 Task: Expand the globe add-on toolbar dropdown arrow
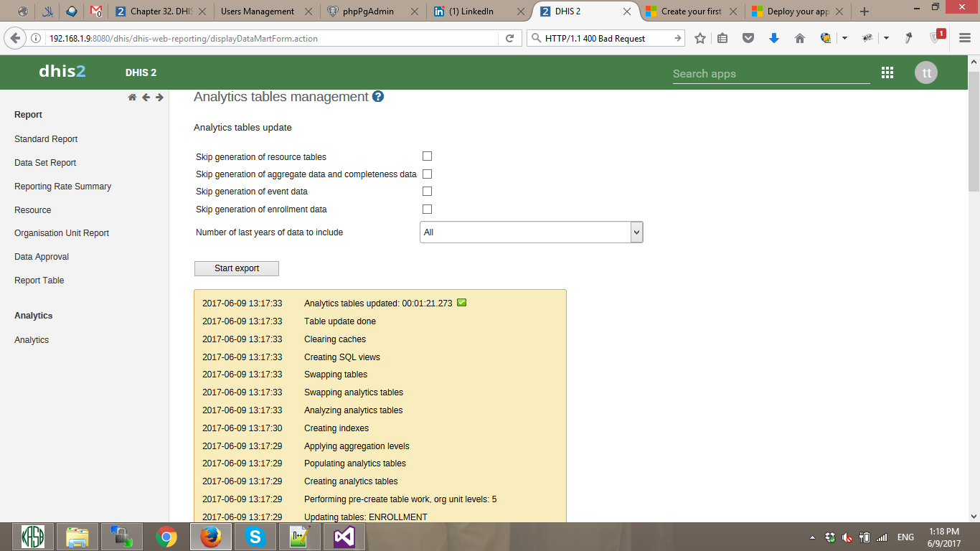(844, 38)
